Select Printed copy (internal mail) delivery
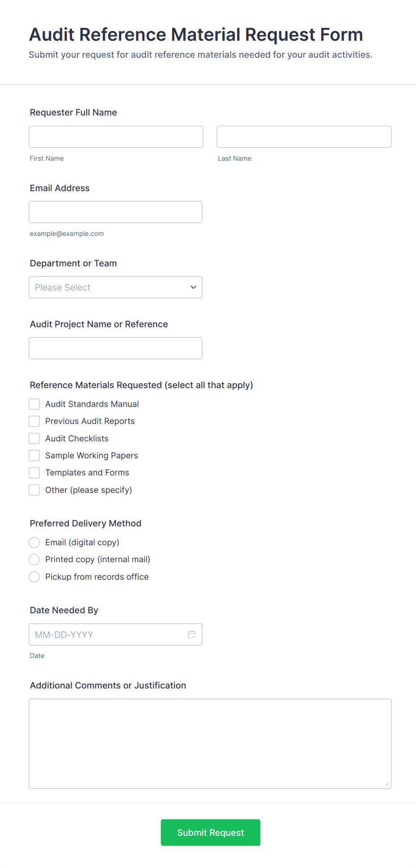The width and height of the screenshot is (416, 868). 34,560
